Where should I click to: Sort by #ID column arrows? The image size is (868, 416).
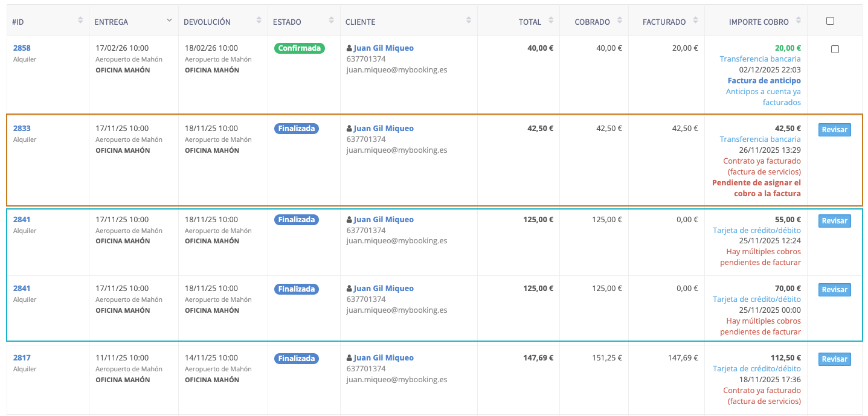(x=80, y=21)
